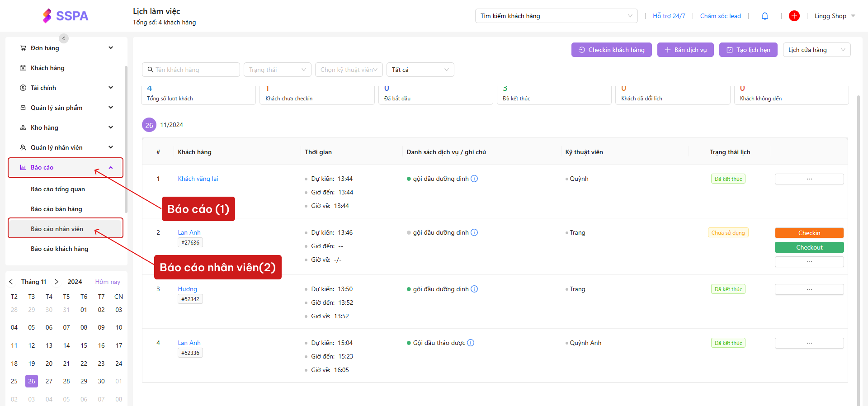The width and height of the screenshot is (868, 406).
Task: Open more options for Khách vãng lai row
Action: tap(809, 179)
